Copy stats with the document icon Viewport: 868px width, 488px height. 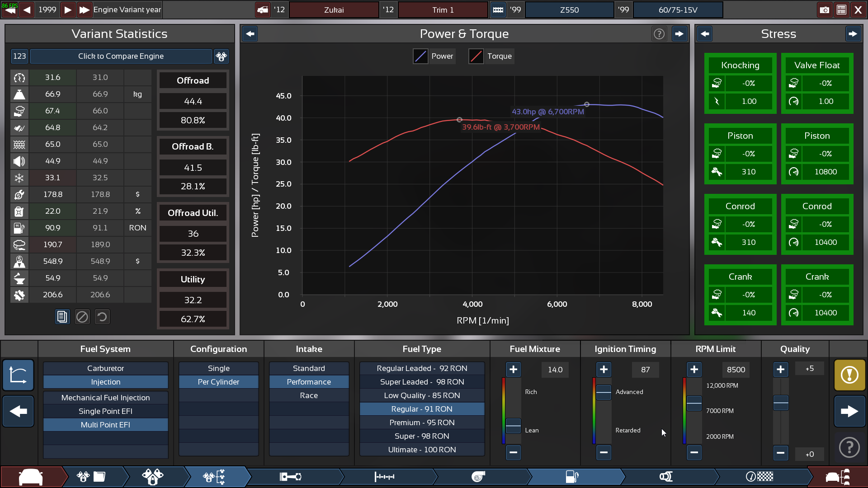62,317
